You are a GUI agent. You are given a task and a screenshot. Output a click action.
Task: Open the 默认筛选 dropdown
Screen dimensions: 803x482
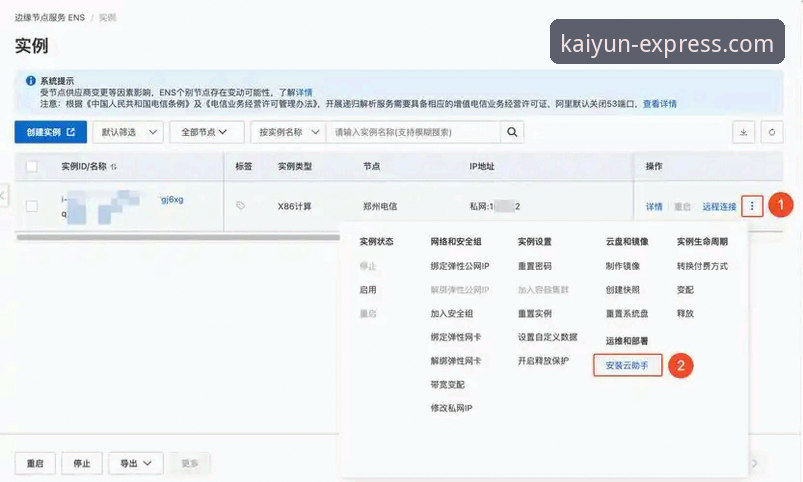(x=128, y=132)
